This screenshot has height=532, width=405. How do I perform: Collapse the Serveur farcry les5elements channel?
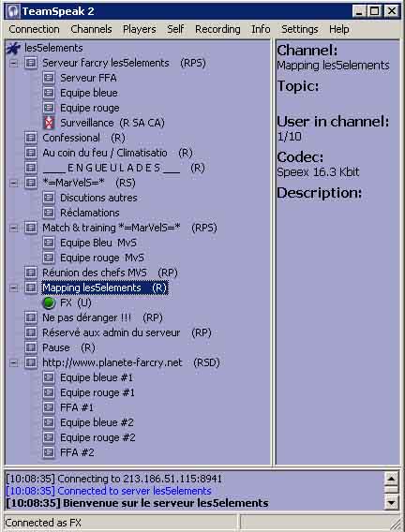(x=13, y=63)
